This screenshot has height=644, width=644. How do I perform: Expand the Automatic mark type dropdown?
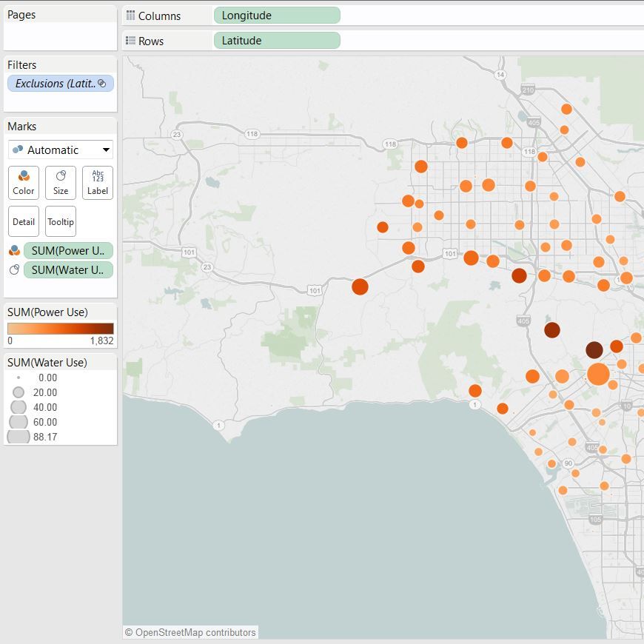coord(61,150)
